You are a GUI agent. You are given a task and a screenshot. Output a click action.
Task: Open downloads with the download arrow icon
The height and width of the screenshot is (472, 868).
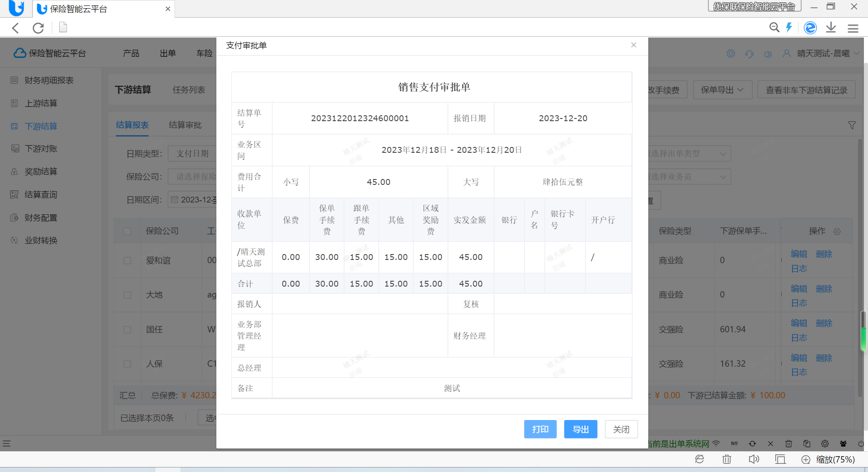831,28
